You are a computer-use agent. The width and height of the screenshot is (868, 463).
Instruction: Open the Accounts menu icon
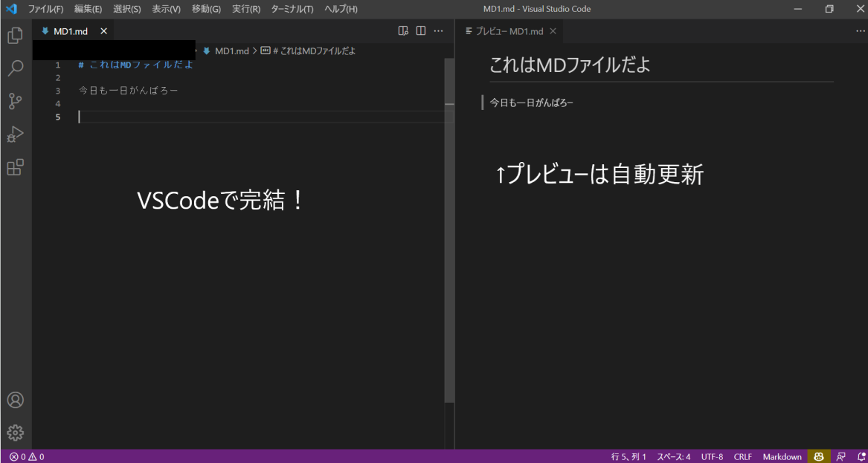(16, 400)
